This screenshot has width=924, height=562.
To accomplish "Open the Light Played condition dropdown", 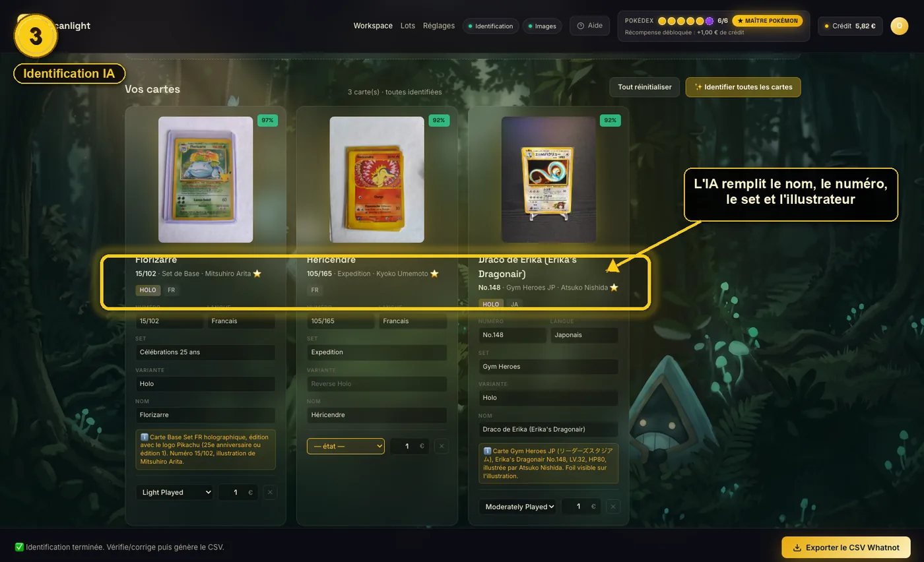I will pos(175,492).
